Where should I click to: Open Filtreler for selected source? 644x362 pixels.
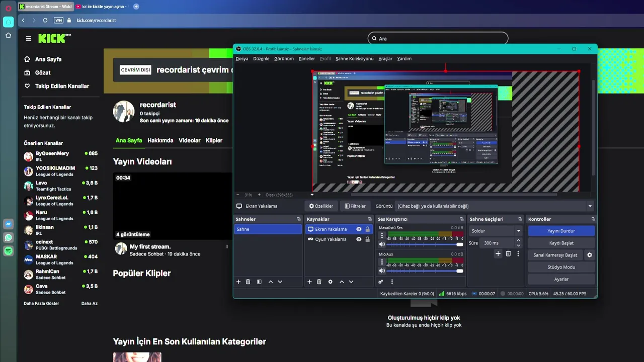pos(355,206)
